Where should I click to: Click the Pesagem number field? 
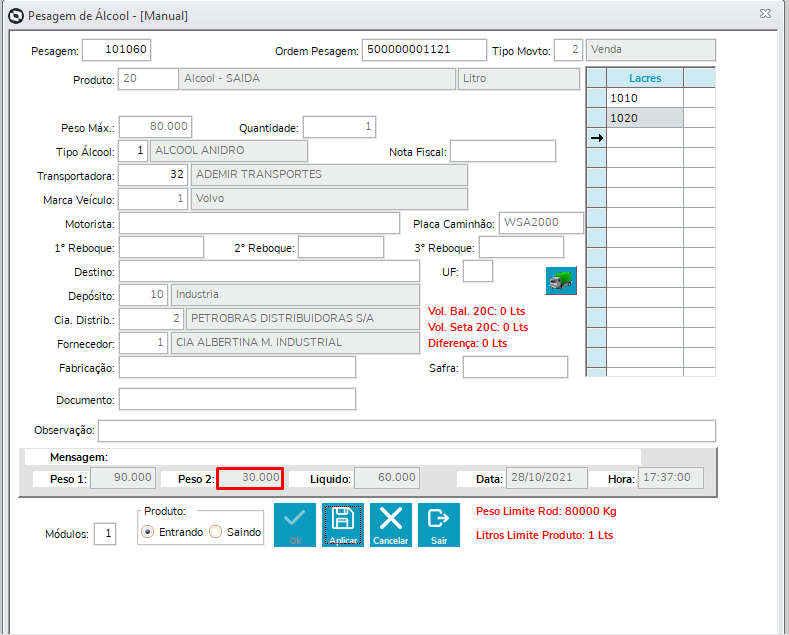117,50
